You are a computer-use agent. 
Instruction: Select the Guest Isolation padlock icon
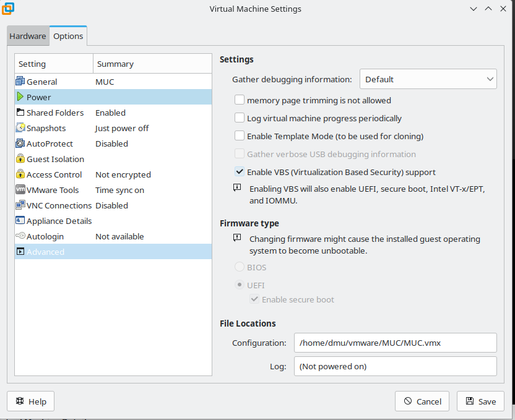(20, 159)
